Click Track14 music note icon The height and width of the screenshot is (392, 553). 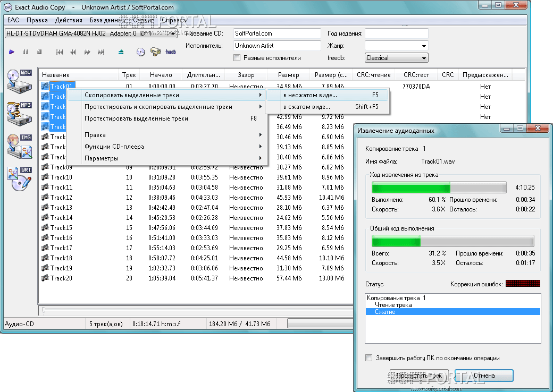(45, 217)
